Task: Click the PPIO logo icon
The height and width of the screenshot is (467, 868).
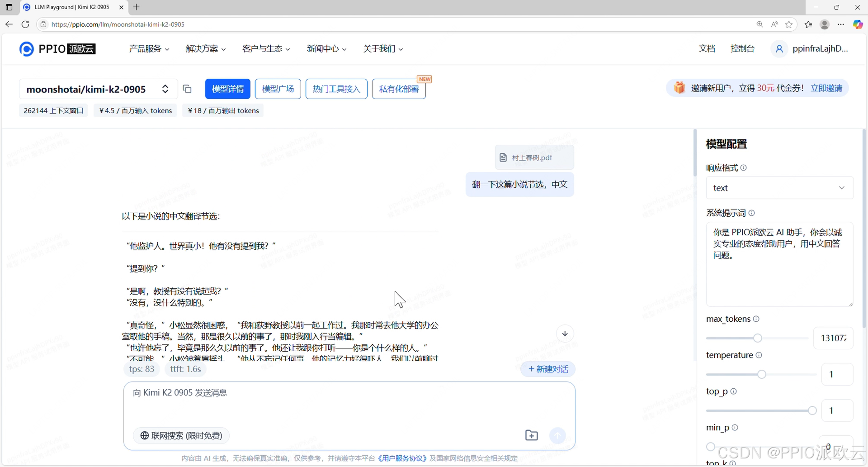Action: pos(27,49)
